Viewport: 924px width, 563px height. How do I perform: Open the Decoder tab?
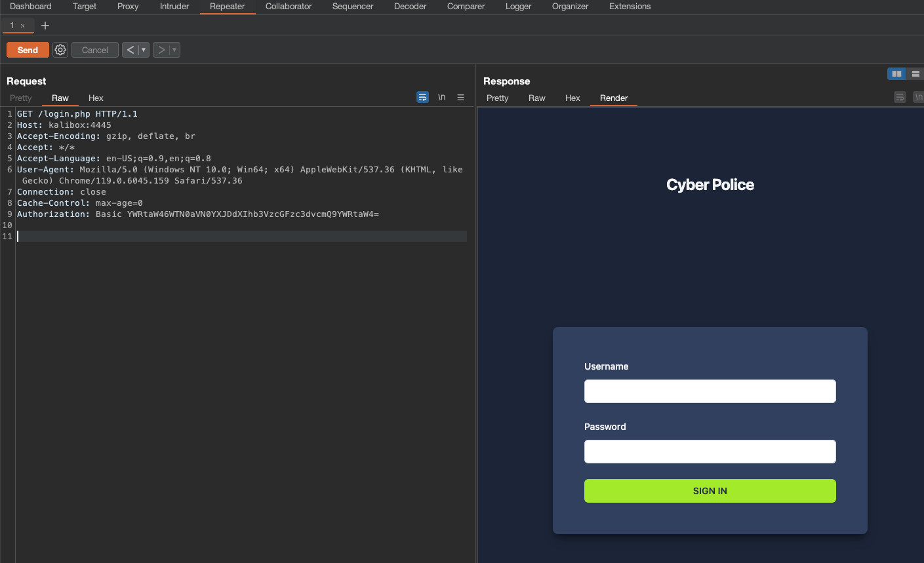tap(411, 7)
